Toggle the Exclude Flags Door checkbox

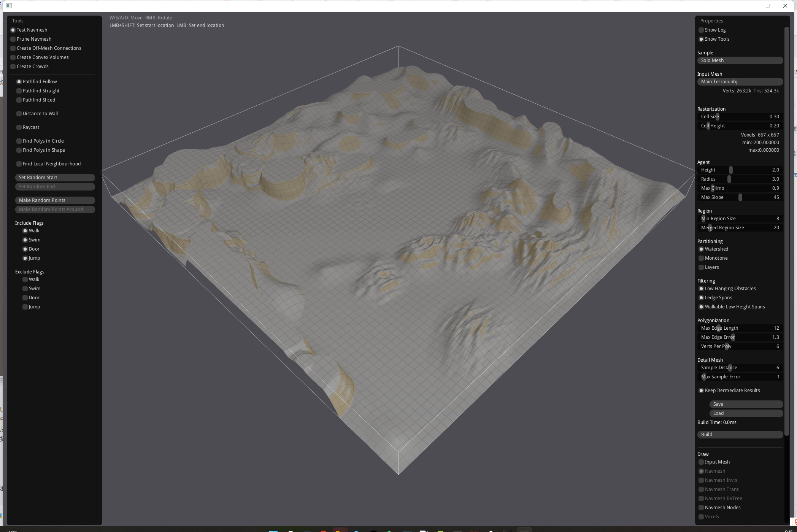pyautogui.click(x=25, y=298)
